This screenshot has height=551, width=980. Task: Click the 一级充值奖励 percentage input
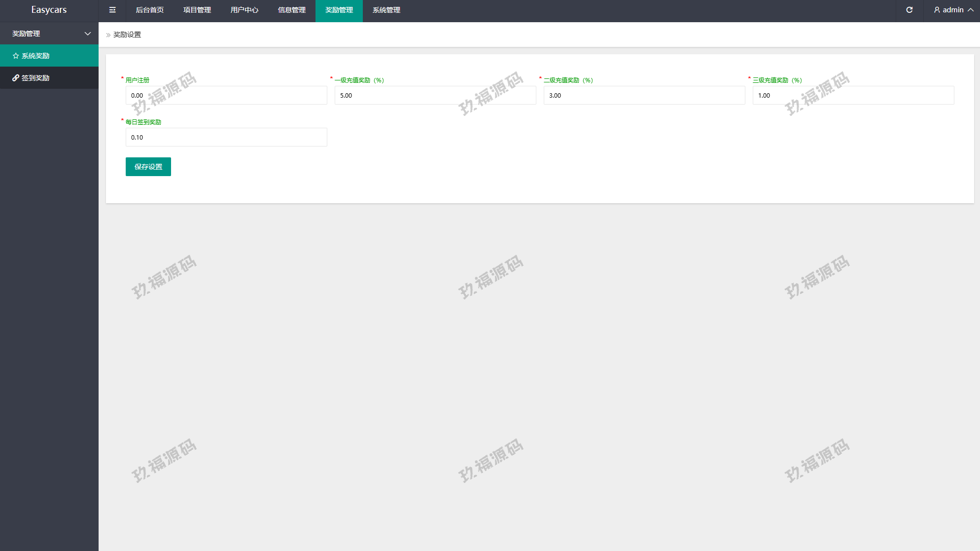[x=435, y=95]
